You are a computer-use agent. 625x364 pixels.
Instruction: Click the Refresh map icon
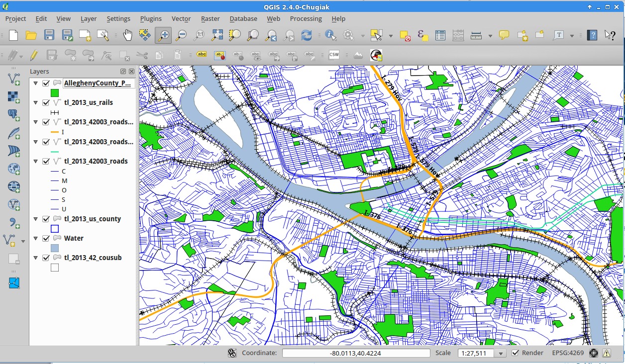coord(307,35)
